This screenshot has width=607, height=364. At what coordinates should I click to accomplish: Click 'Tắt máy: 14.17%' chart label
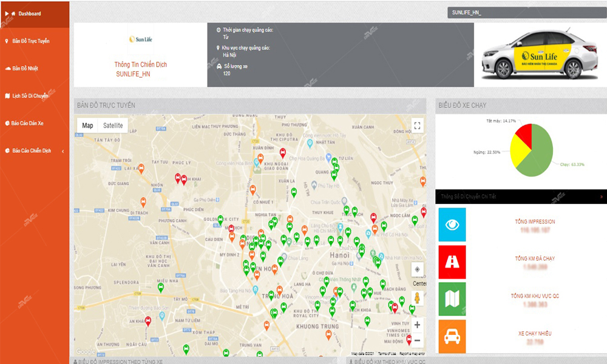(501, 121)
